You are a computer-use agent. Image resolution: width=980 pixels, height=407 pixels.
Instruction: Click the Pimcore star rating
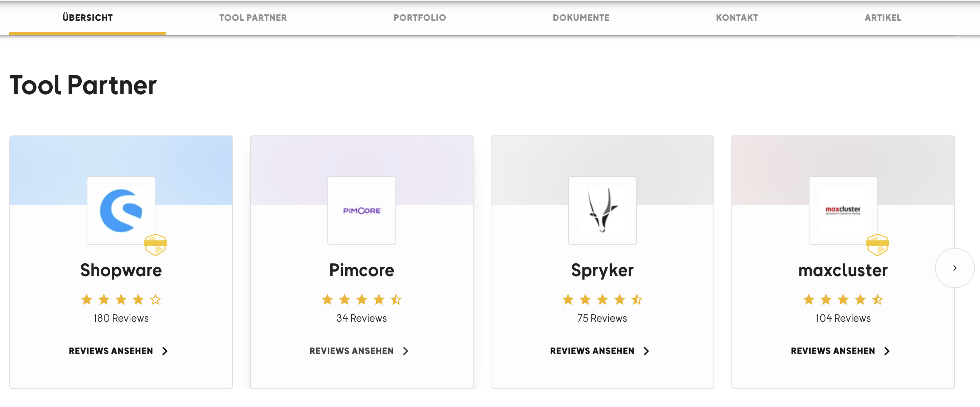(x=361, y=300)
